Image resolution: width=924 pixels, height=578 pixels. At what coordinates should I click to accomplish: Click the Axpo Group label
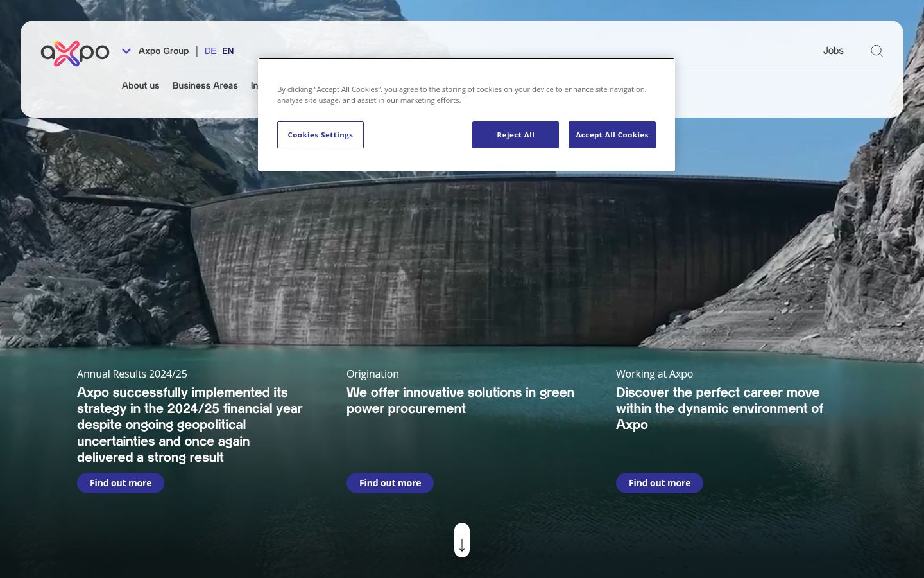164,51
